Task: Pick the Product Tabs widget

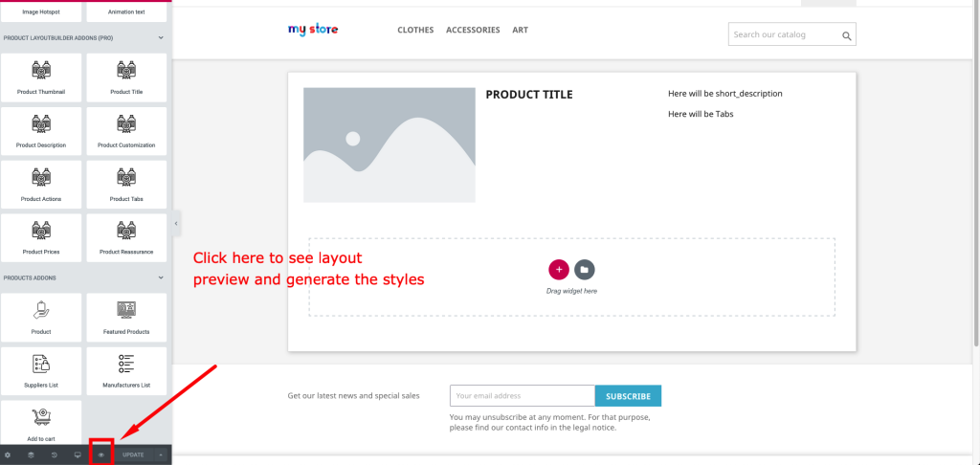Action: [x=125, y=184]
